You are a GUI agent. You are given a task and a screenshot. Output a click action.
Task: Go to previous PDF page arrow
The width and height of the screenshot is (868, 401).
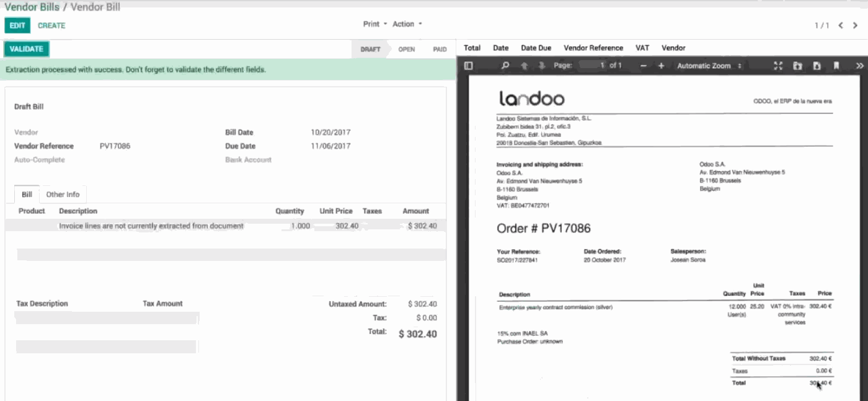524,66
